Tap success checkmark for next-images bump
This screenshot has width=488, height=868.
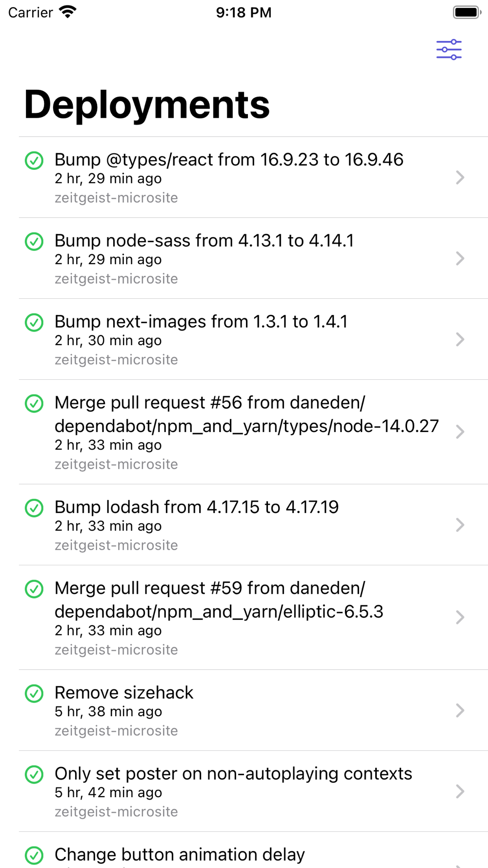[x=34, y=323]
